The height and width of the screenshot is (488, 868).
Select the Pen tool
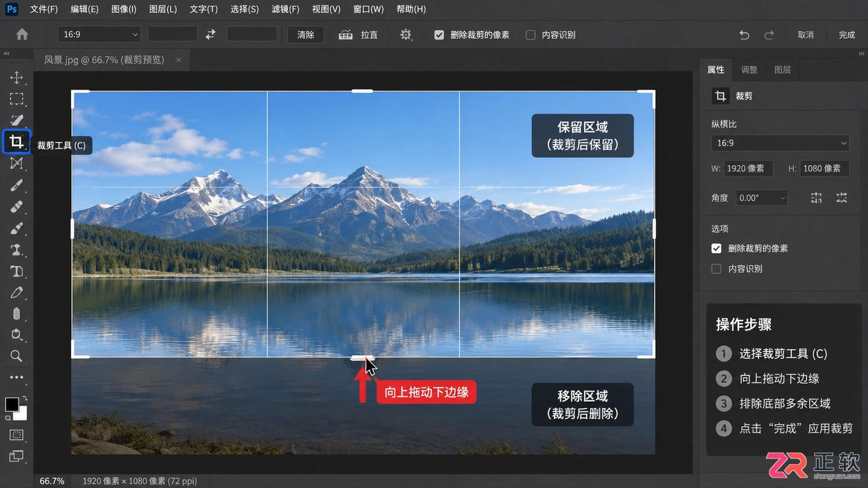16,293
